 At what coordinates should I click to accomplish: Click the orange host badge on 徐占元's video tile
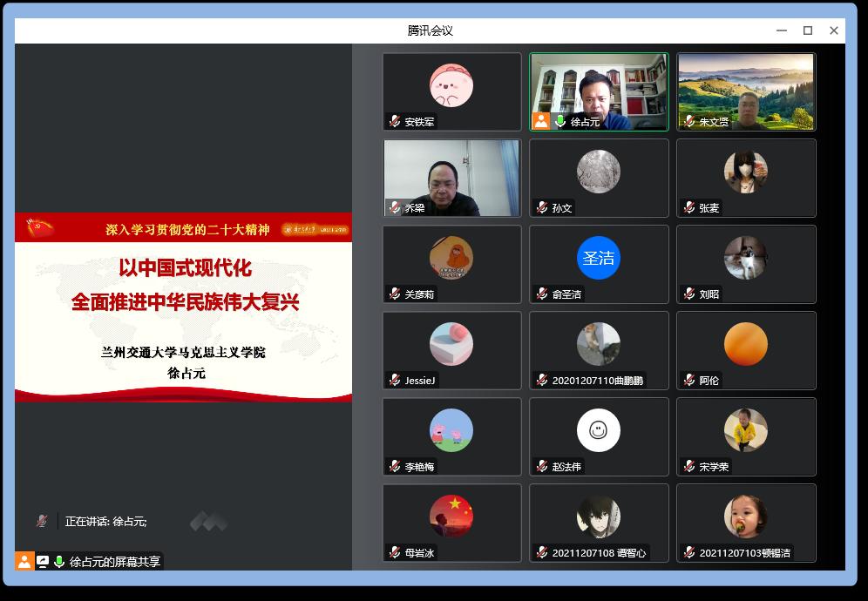coord(541,121)
